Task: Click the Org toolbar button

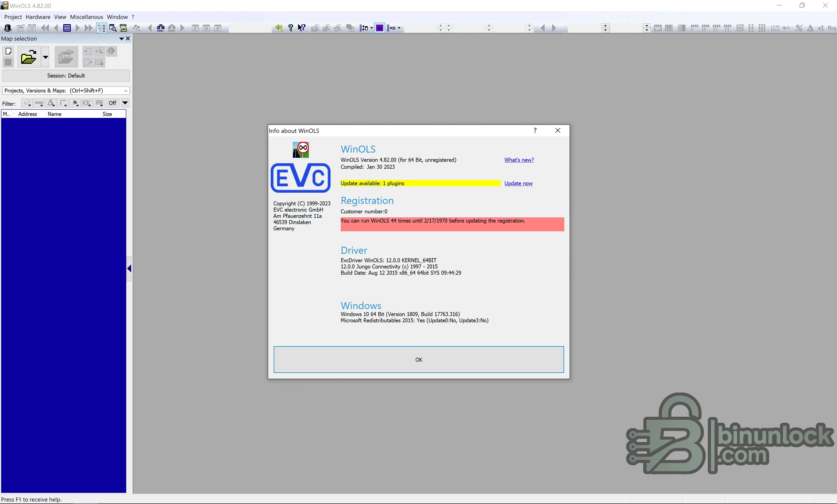Action: click(832, 28)
